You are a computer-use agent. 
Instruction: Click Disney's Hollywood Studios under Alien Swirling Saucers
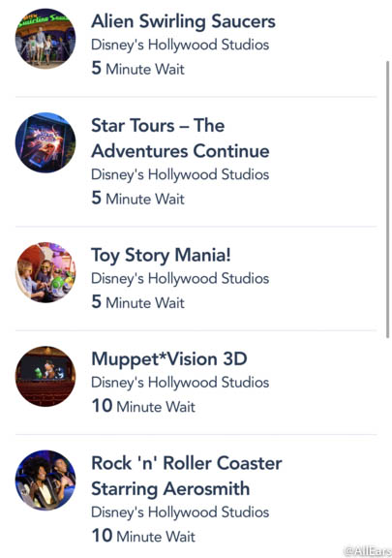click(180, 45)
